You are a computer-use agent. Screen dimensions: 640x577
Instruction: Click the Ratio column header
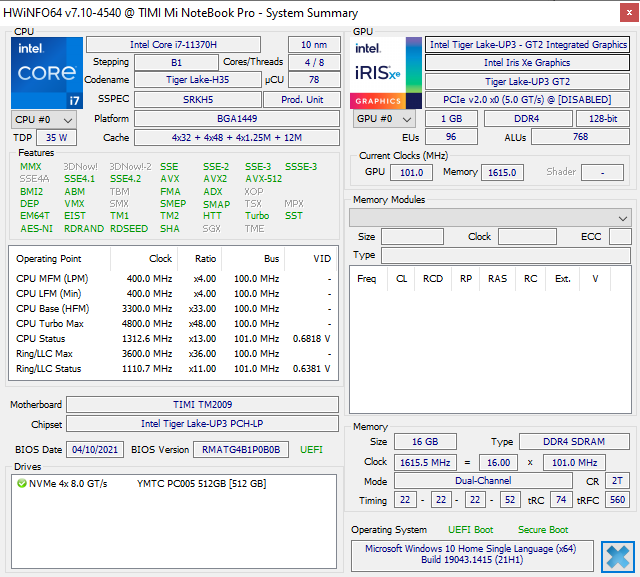pos(200,259)
